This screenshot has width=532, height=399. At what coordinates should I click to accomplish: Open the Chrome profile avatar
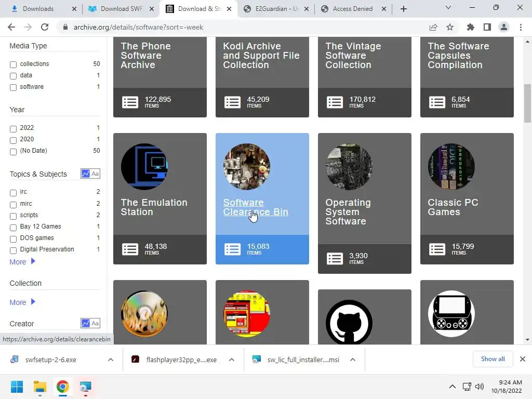pos(504,27)
